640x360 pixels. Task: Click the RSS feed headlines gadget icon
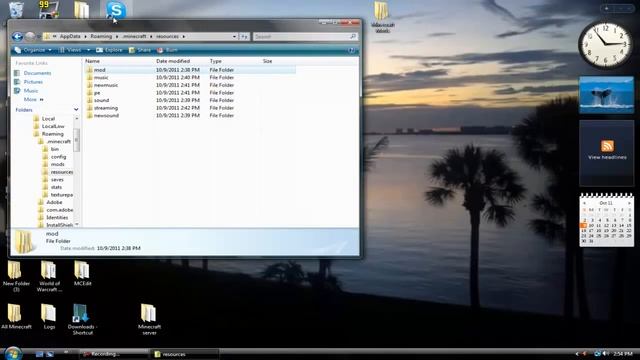pos(607,146)
